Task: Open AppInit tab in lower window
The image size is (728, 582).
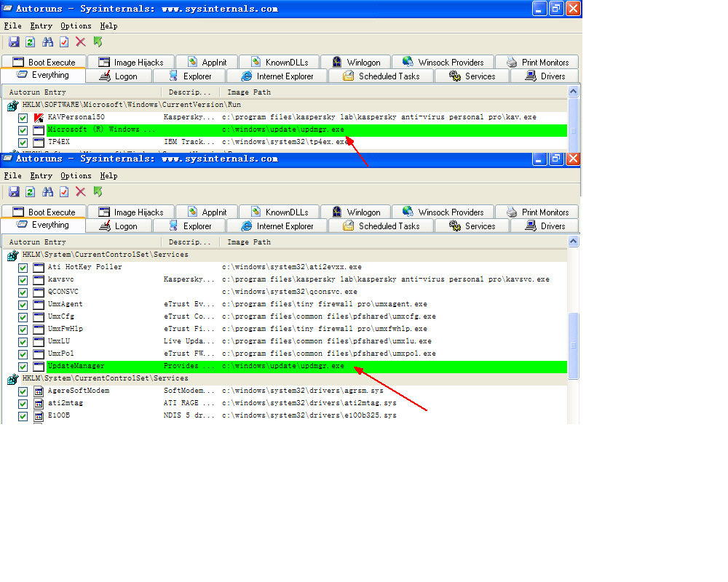Action: pos(207,212)
